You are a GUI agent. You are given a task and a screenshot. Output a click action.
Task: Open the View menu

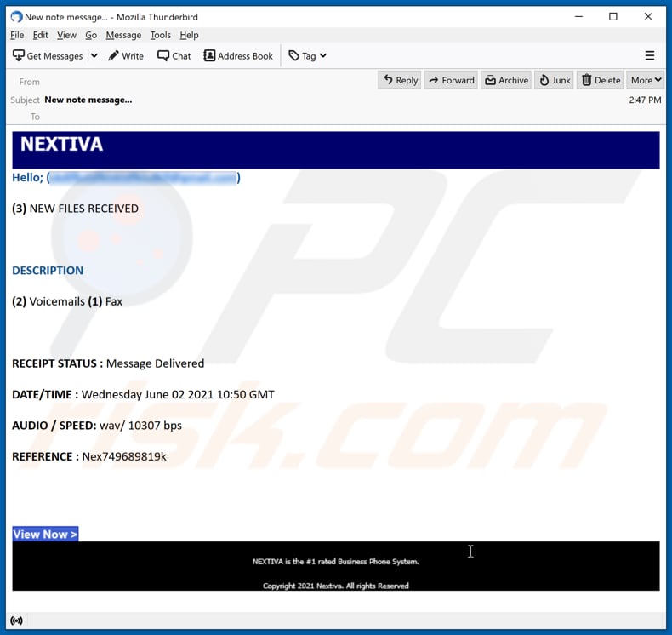[66, 35]
